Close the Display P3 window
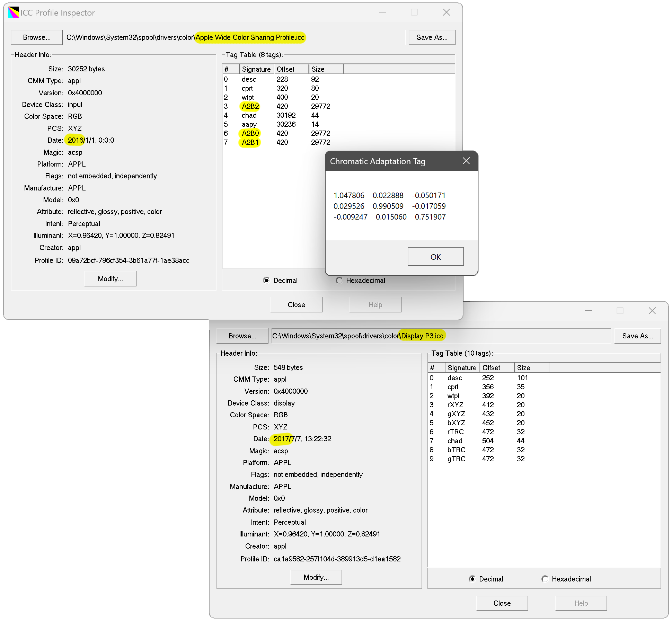 (x=652, y=311)
